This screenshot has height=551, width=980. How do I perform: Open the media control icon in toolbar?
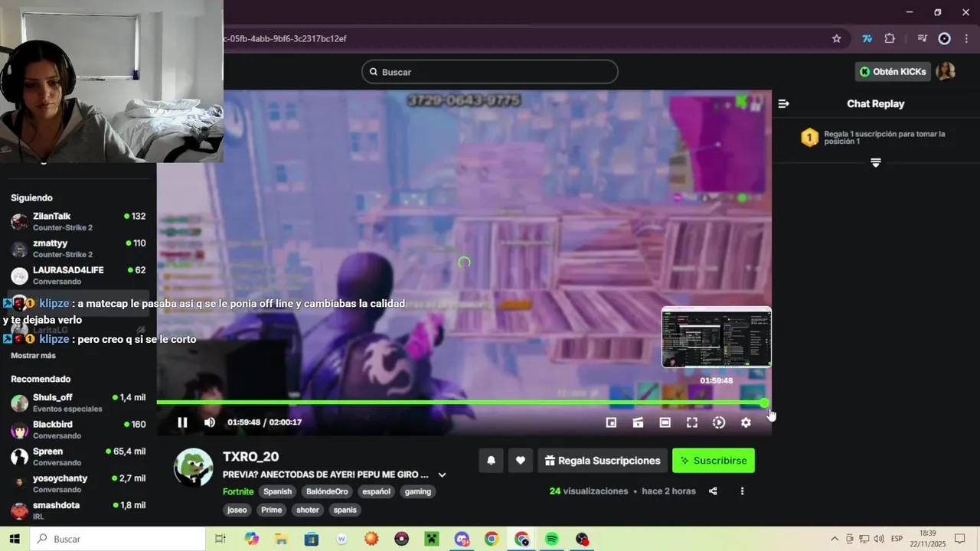click(x=923, y=38)
